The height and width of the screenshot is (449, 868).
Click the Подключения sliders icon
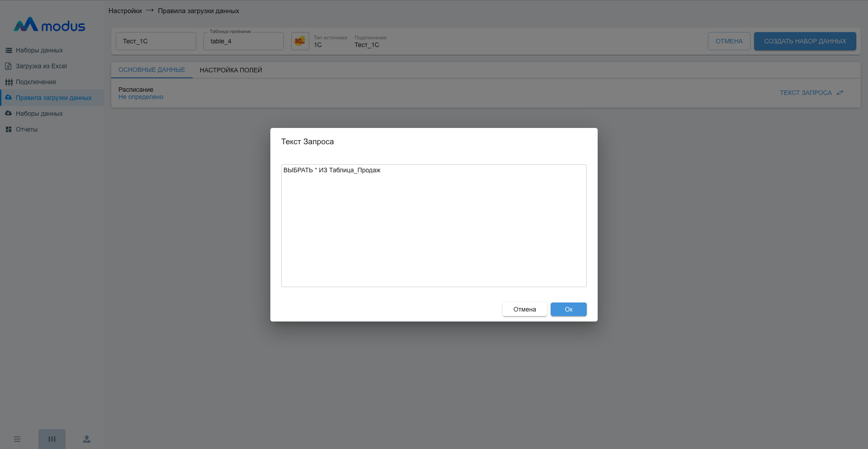pyautogui.click(x=9, y=82)
